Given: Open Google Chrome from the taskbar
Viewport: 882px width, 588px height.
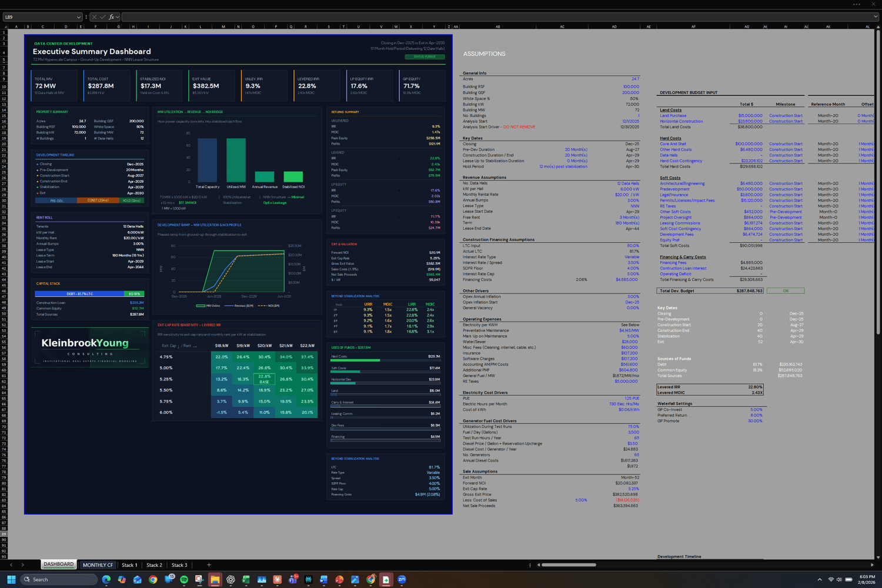Looking at the screenshot, I should click(153, 579).
